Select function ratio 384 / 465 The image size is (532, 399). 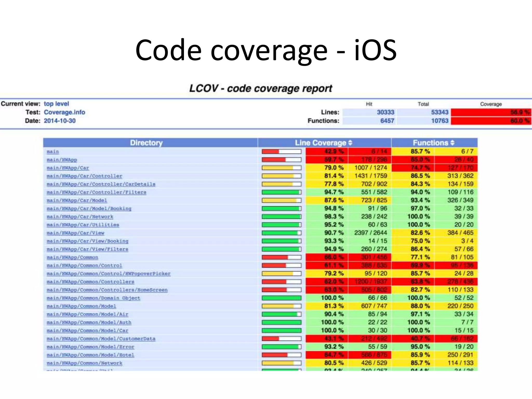tap(460, 233)
